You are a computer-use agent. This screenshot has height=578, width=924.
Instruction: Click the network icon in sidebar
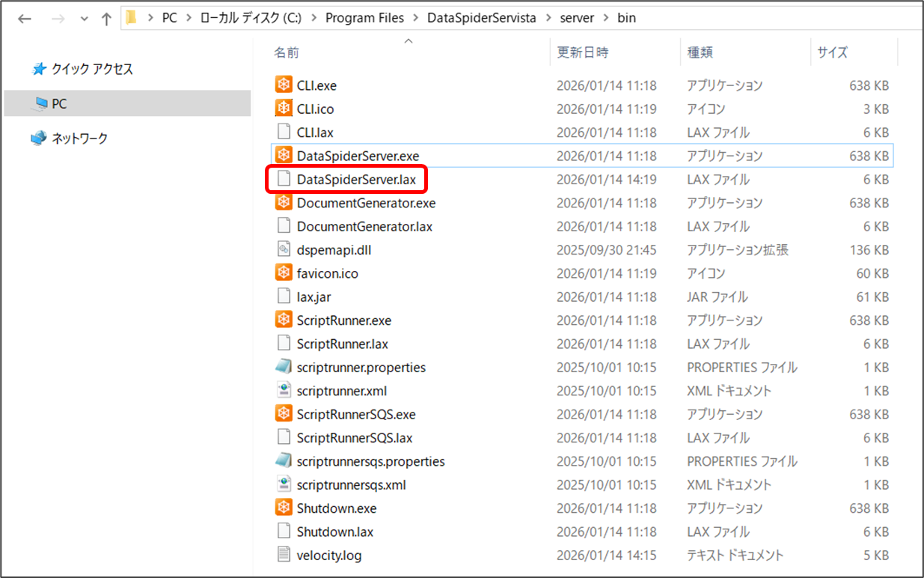(x=39, y=139)
